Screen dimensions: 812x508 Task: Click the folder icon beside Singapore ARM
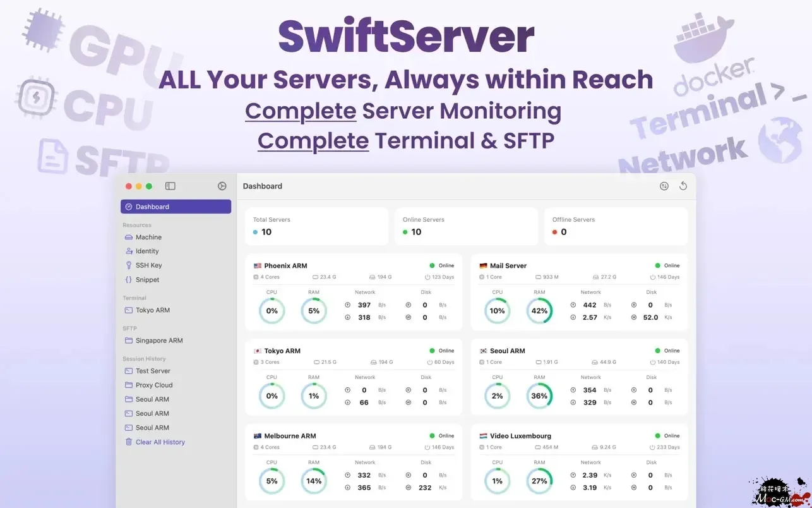tap(129, 341)
